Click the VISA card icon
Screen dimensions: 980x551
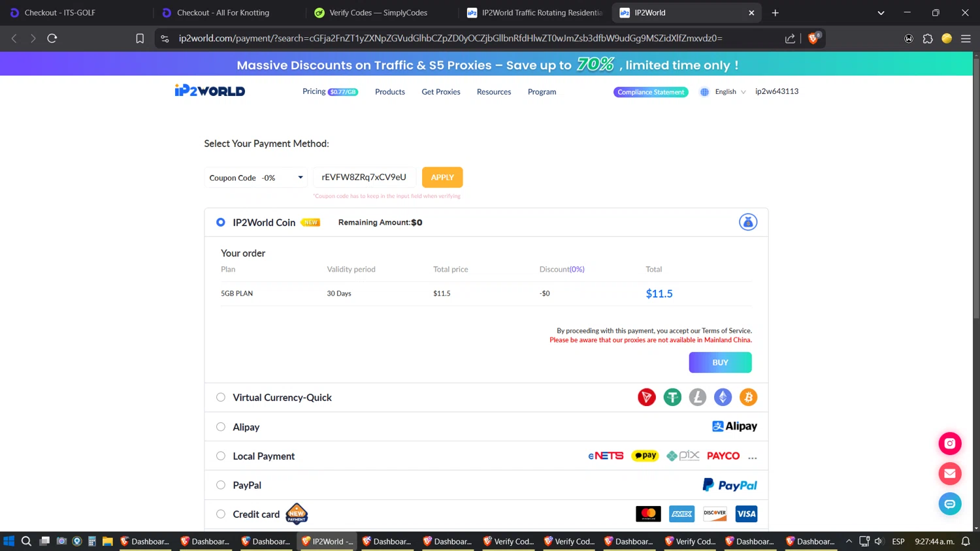point(746,514)
